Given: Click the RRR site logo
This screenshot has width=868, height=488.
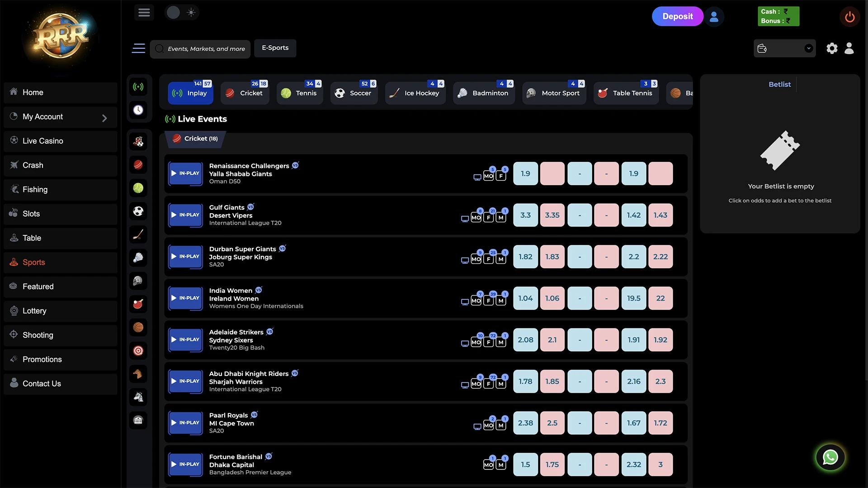Looking at the screenshot, I should (60, 36).
